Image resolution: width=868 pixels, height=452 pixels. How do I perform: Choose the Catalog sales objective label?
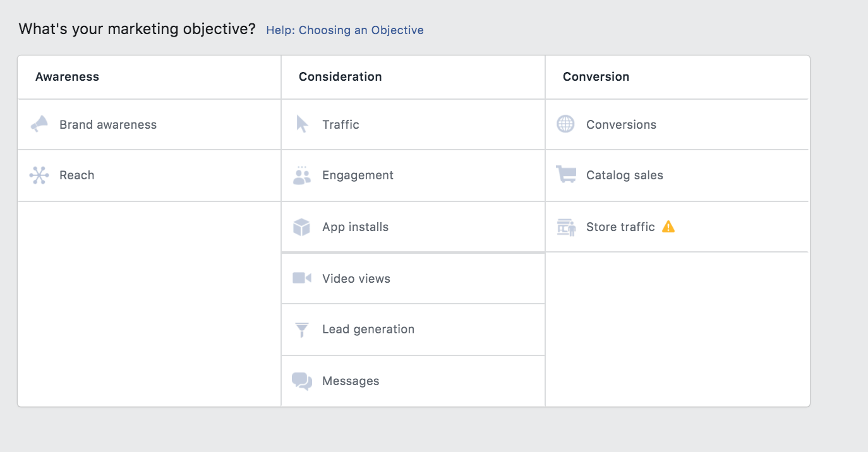(625, 175)
